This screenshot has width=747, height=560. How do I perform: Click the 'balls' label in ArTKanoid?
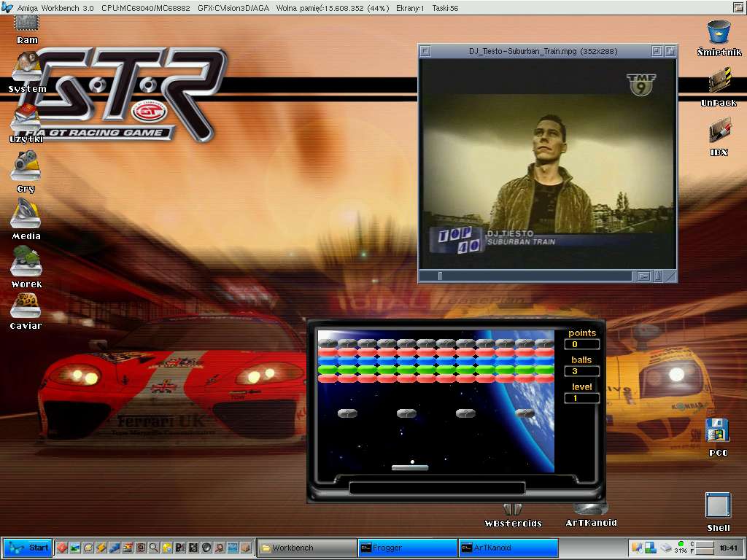[x=581, y=360]
